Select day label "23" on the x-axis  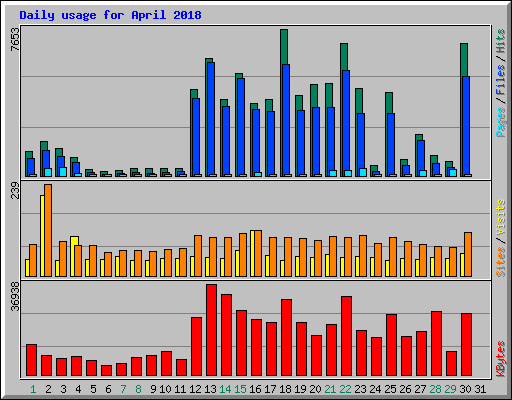click(x=360, y=389)
